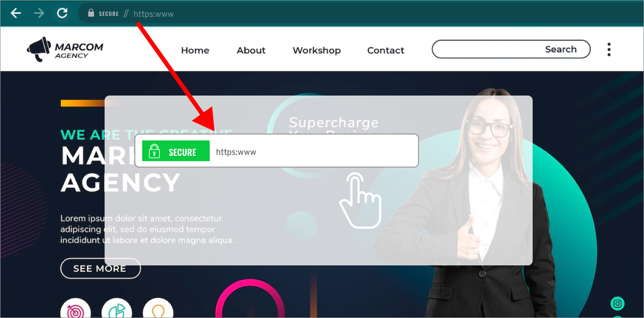The width and height of the screenshot is (644, 318).
Task: Open the About menu item
Action: tap(251, 50)
